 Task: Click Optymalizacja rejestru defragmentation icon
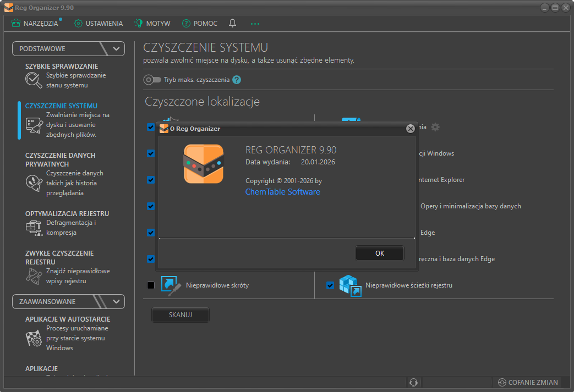click(x=34, y=228)
